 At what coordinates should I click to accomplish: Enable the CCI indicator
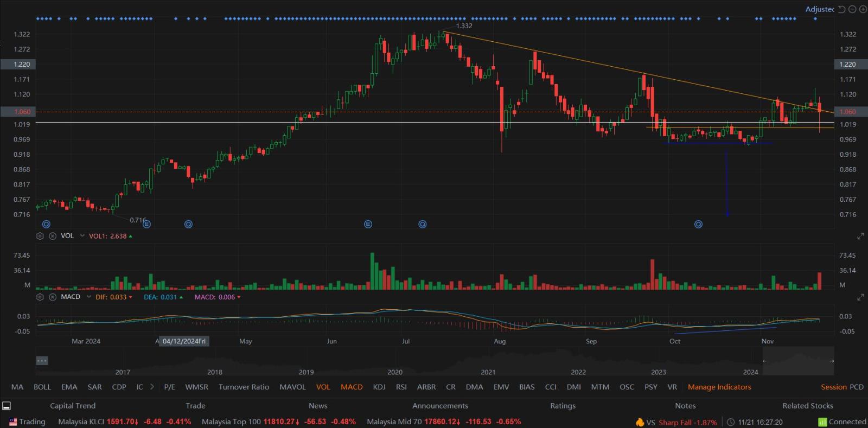[551, 387]
